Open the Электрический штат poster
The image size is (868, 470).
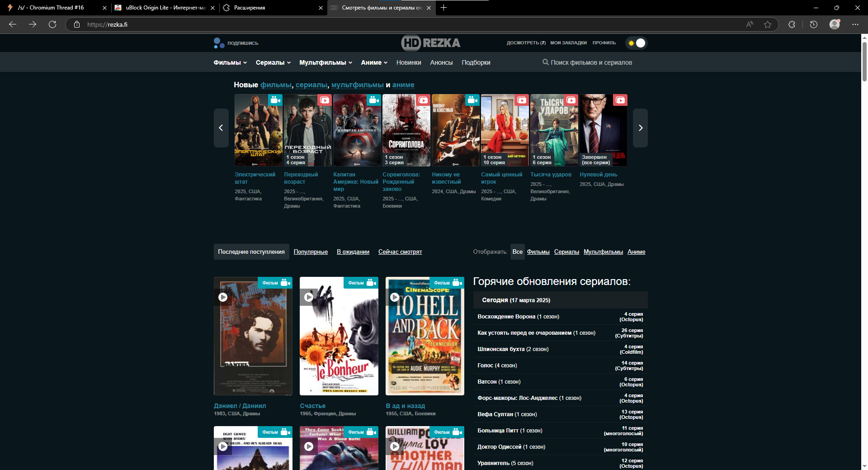(x=259, y=130)
